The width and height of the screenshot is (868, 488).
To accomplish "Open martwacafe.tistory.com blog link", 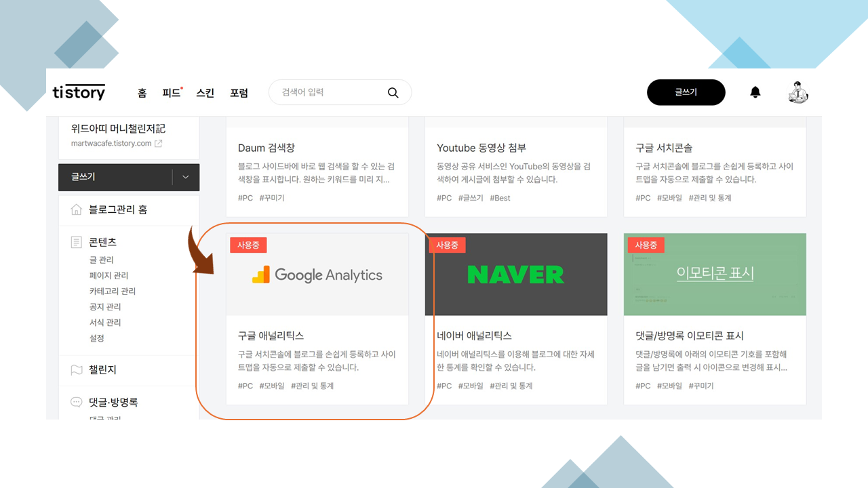I will point(111,144).
